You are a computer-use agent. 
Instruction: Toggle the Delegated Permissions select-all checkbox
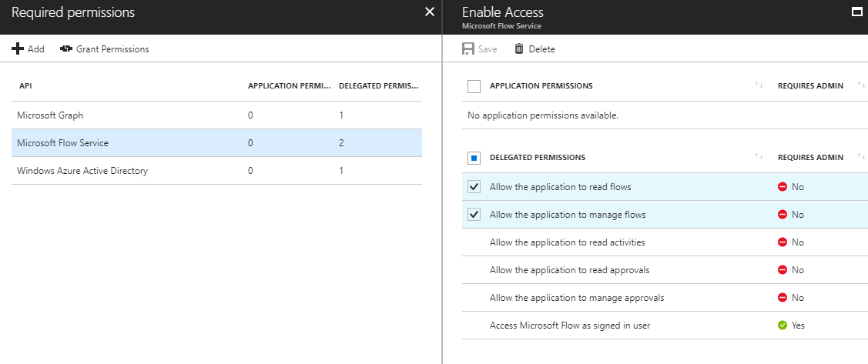click(x=474, y=158)
